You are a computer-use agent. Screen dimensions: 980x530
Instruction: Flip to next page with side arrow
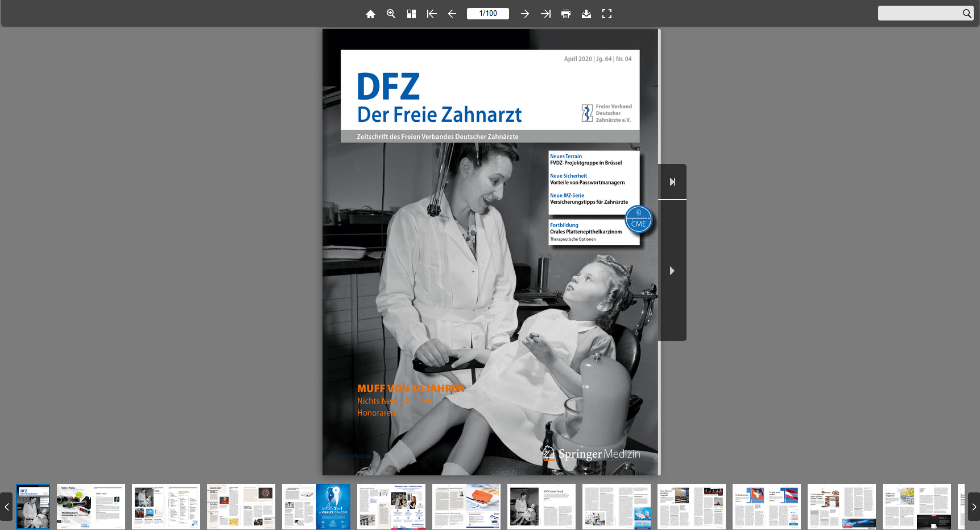point(672,270)
